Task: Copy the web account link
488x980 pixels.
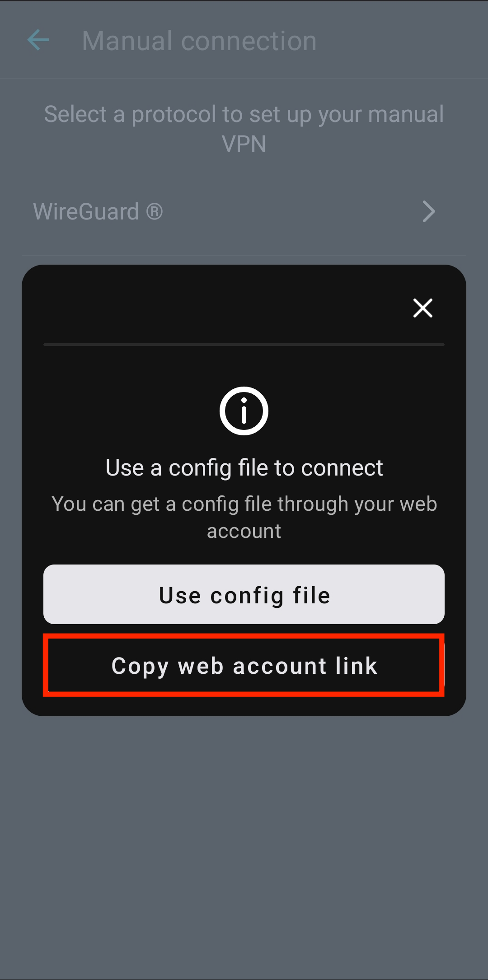Action: (244, 666)
